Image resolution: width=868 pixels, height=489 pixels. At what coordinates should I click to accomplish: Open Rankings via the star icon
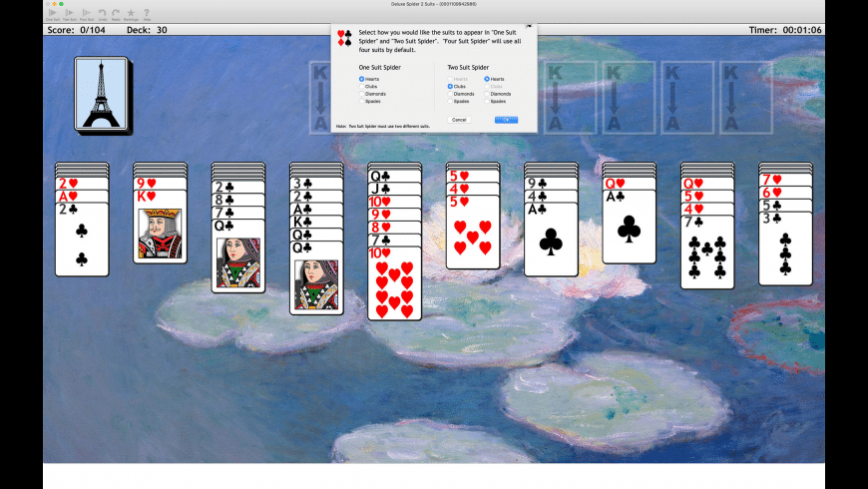[x=131, y=14]
